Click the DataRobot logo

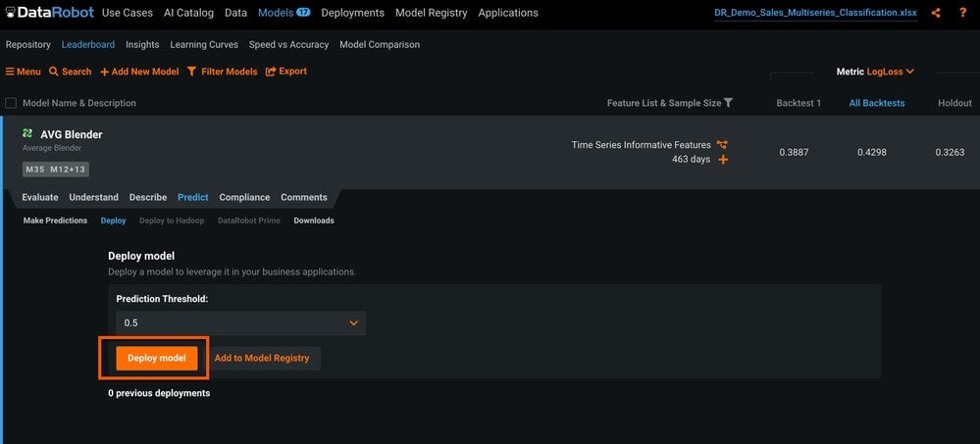point(50,13)
